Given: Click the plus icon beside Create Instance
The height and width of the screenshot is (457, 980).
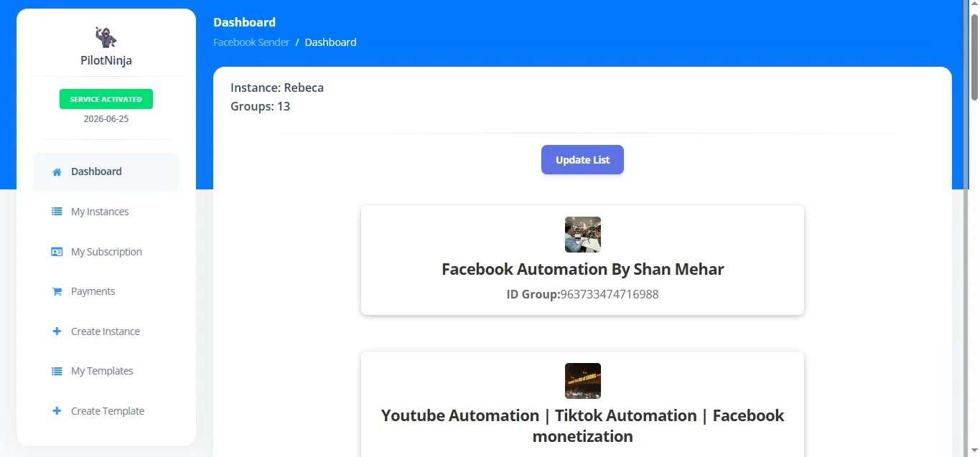Looking at the screenshot, I should pyautogui.click(x=57, y=331).
